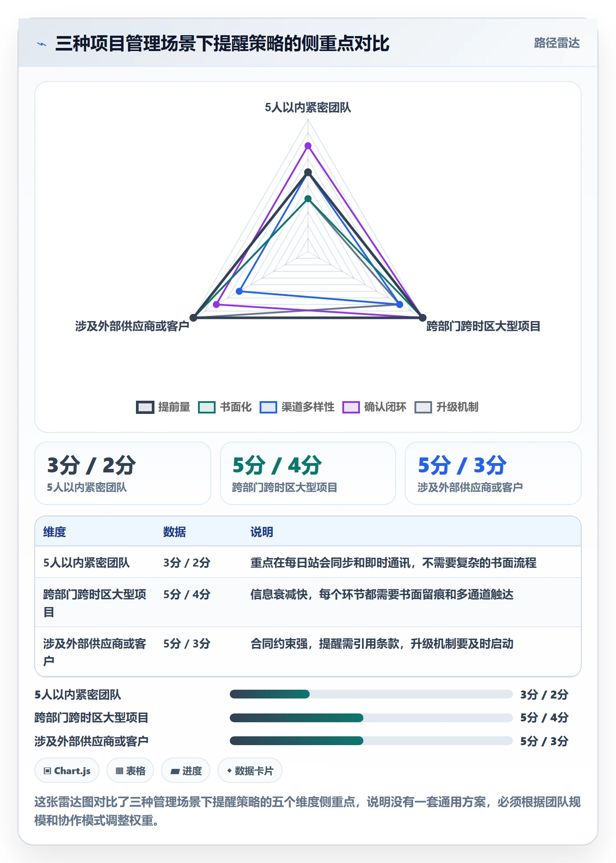Click the radar axis label 涉及外部供应商或客户
The image size is (616, 863).
(132, 326)
